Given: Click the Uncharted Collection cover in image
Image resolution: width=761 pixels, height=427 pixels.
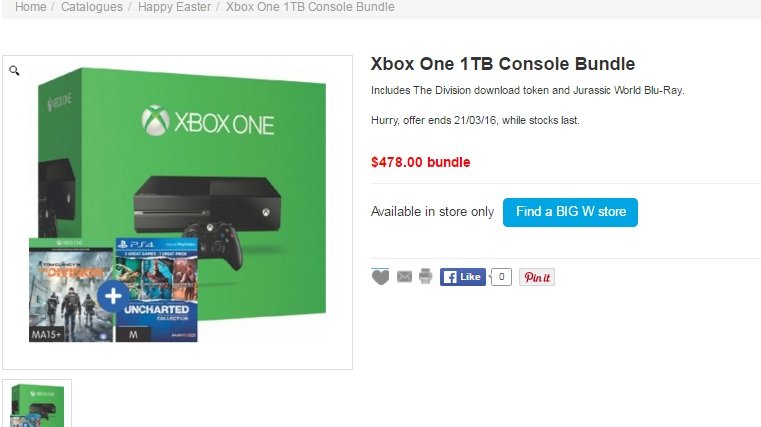Looking at the screenshot, I should (156, 290).
